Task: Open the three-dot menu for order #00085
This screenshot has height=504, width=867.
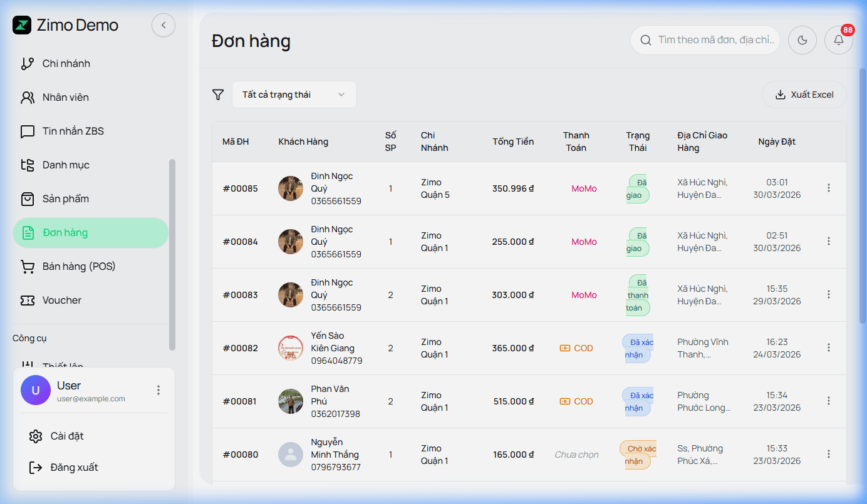Action: (x=829, y=188)
